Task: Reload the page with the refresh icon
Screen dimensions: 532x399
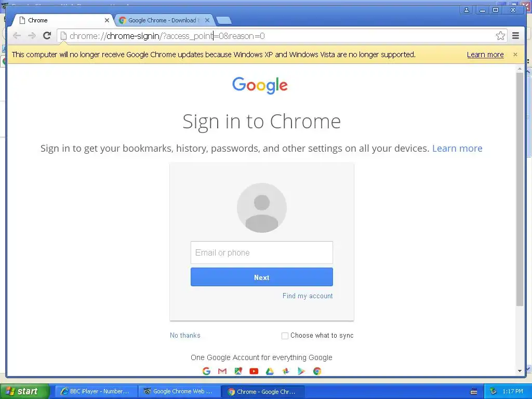Action: pyautogui.click(x=47, y=35)
